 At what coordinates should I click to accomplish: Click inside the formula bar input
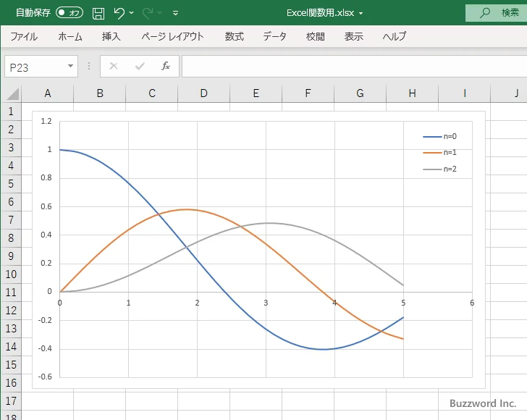354,66
